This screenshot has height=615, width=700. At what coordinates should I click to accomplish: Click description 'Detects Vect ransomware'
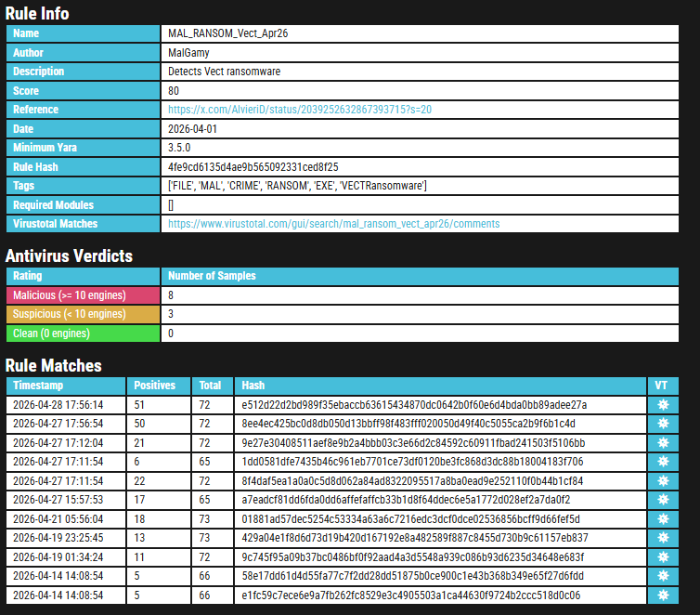(224, 72)
